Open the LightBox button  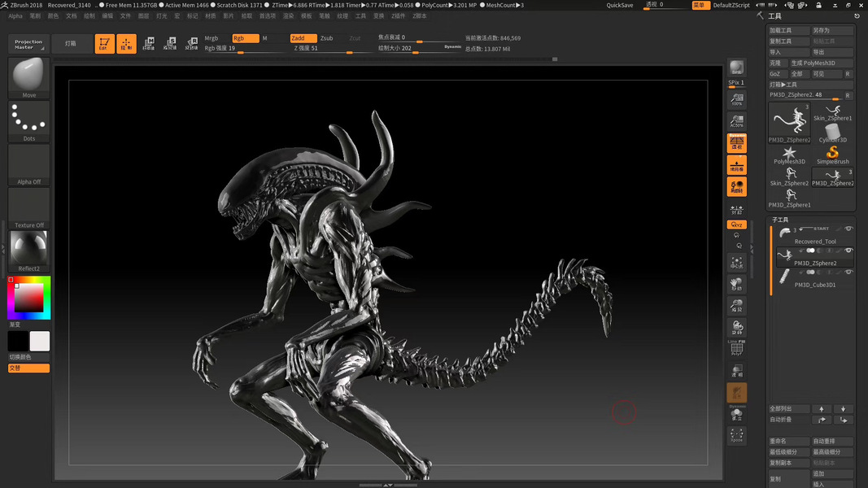(x=70, y=44)
